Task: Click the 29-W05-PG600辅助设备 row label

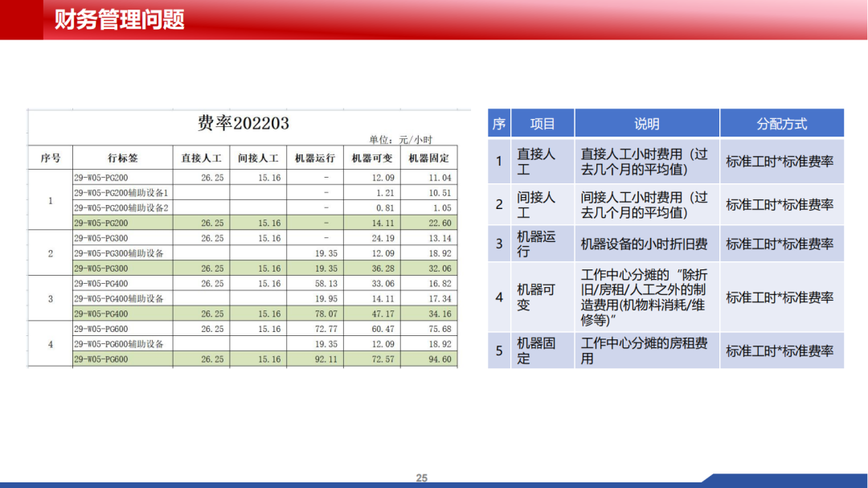Action: click(118, 344)
